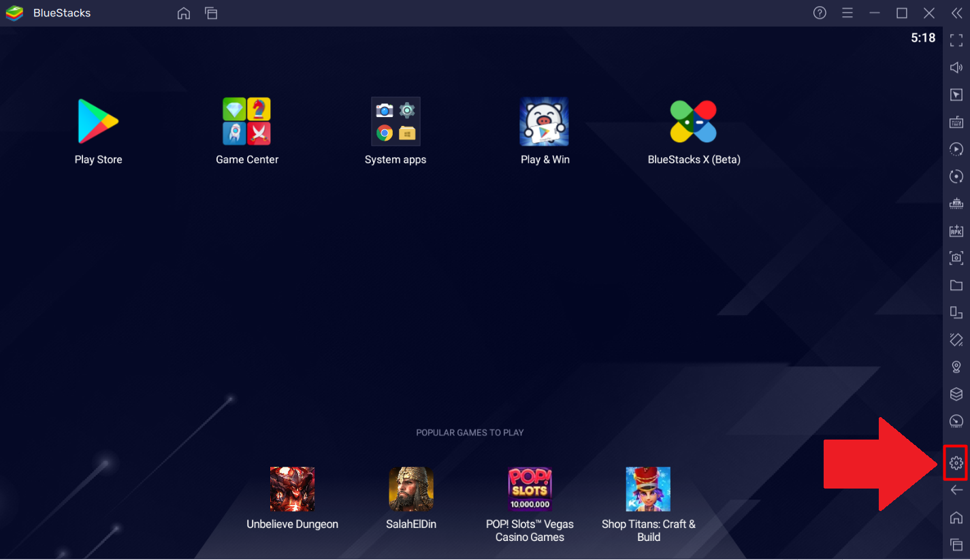Click the Play & Win label text
Screen dimensions: 970x560
(x=545, y=160)
